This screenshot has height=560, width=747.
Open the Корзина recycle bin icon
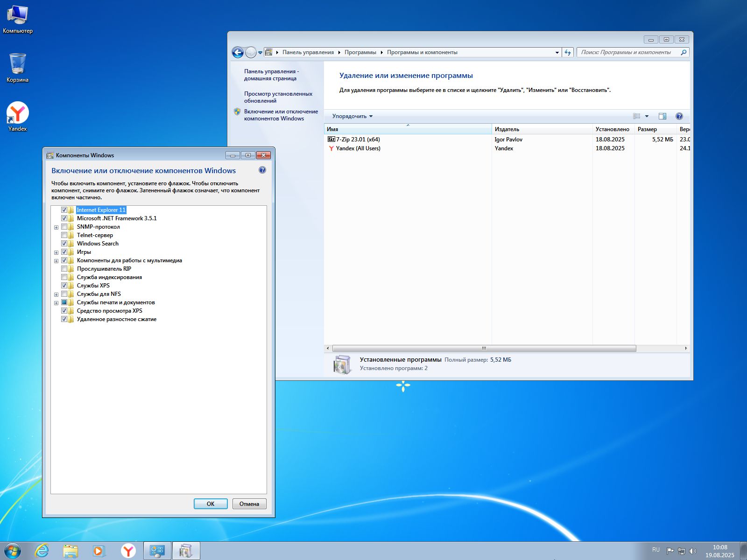tap(17, 68)
